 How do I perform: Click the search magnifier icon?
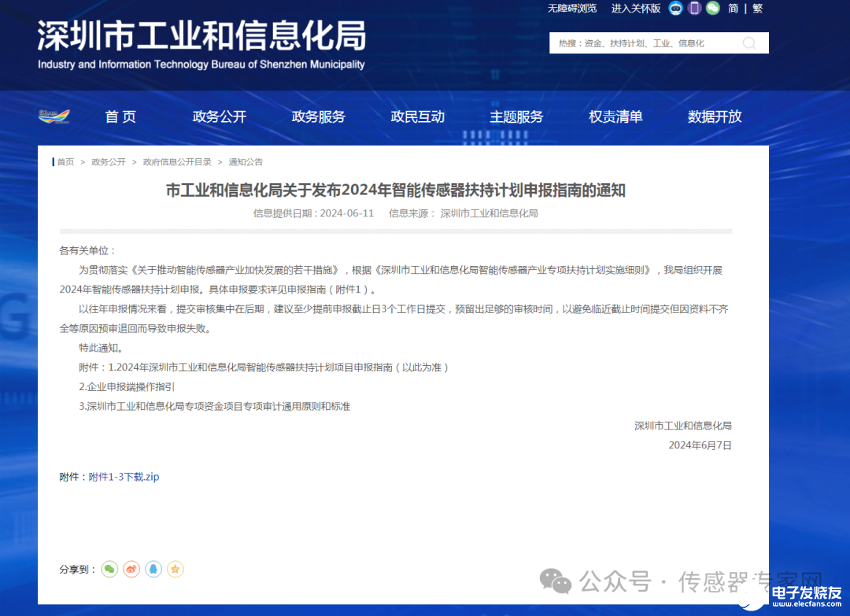[x=749, y=43]
